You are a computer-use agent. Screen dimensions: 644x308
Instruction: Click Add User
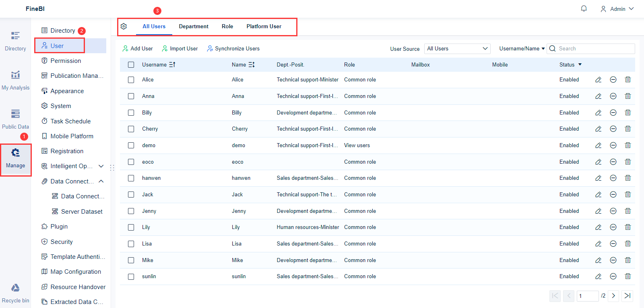point(138,48)
